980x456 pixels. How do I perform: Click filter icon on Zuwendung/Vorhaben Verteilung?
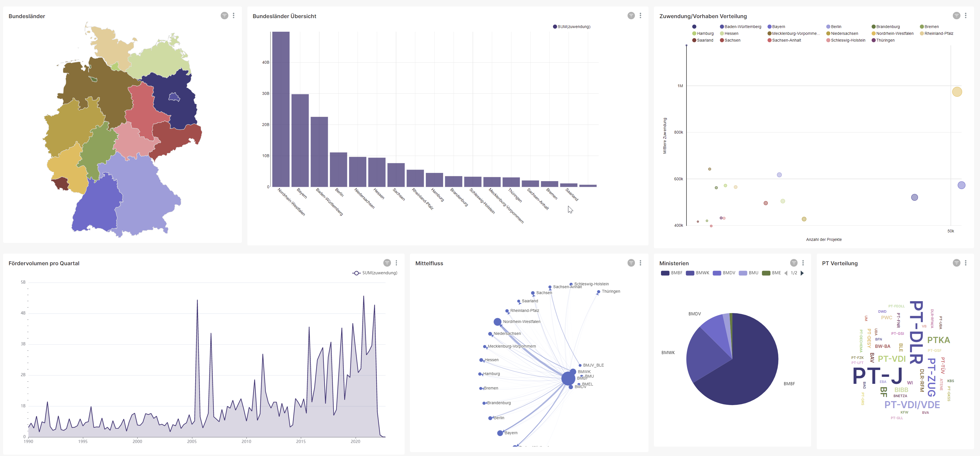(956, 16)
